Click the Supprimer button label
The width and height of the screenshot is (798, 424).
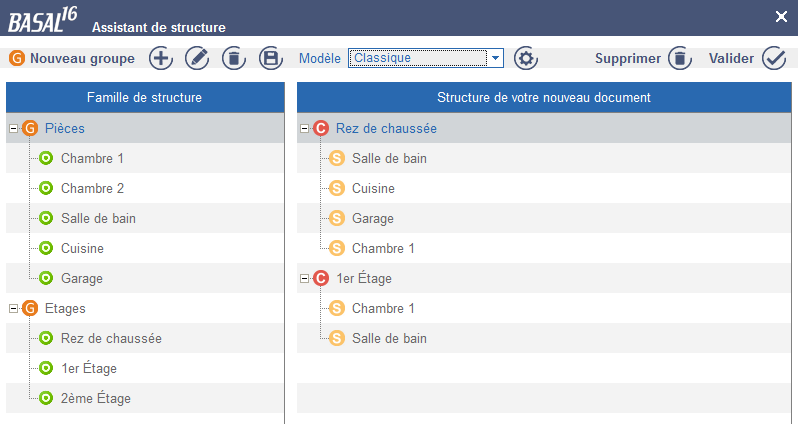point(628,58)
